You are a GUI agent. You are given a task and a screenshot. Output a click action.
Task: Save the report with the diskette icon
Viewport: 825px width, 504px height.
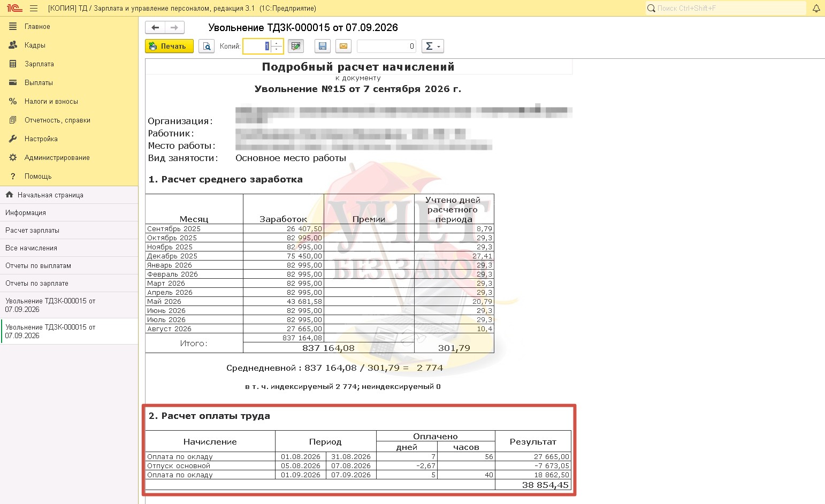pos(322,46)
